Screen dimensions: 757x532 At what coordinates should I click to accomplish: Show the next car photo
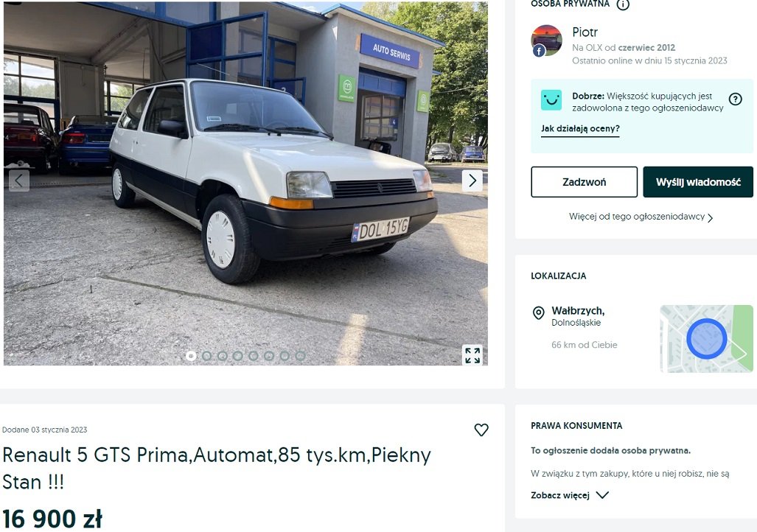pos(472,181)
